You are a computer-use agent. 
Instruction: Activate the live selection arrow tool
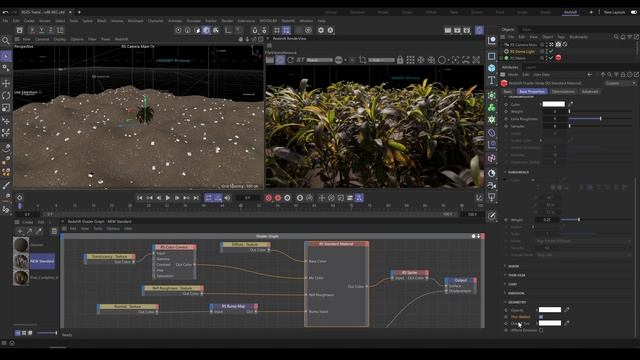(x=6, y=56)
